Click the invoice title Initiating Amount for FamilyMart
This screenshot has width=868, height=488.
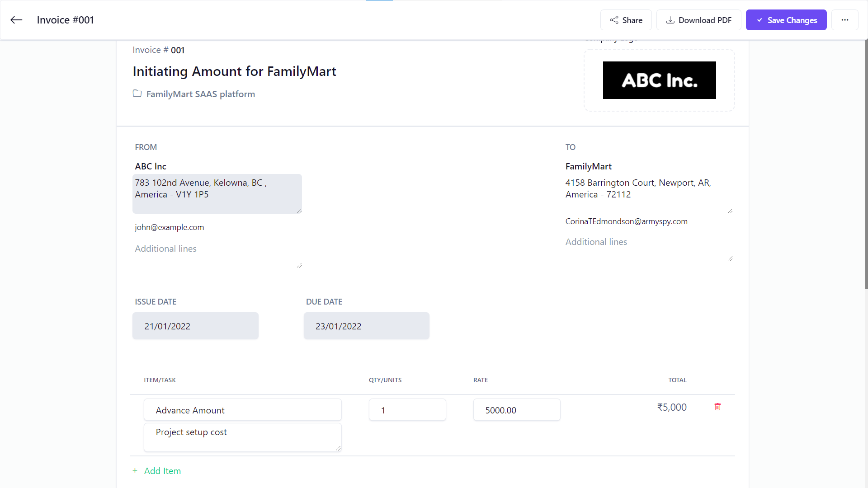234,71
